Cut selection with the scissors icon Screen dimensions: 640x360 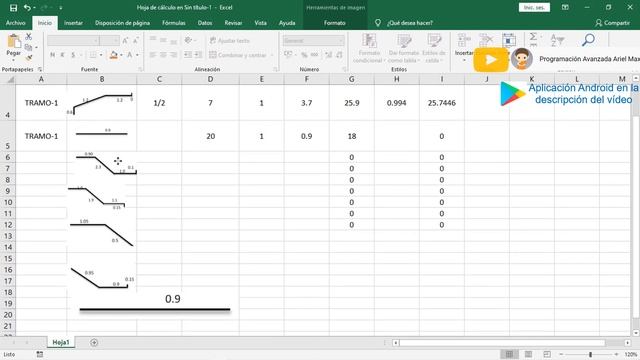(x=29, y=37)
